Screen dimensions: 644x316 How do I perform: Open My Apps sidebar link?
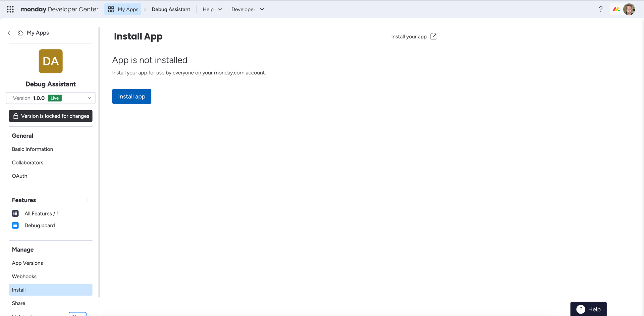tap(38, 33)
